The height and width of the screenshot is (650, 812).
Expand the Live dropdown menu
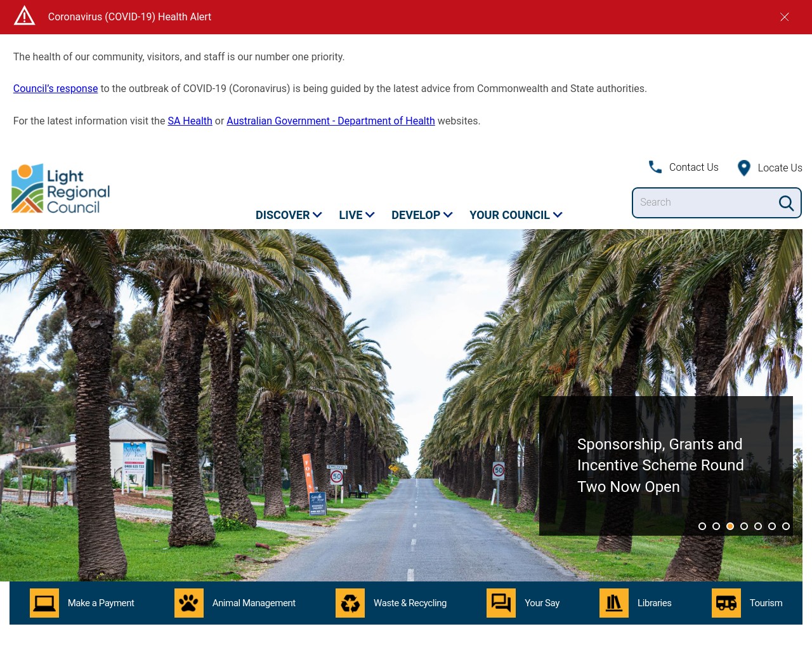click(x=357, y=215)
